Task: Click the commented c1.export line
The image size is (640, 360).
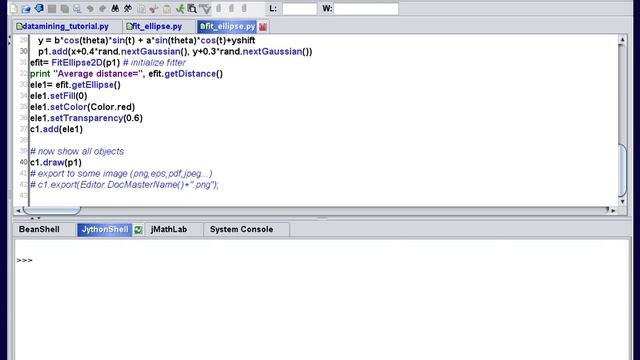Action: 124,184
